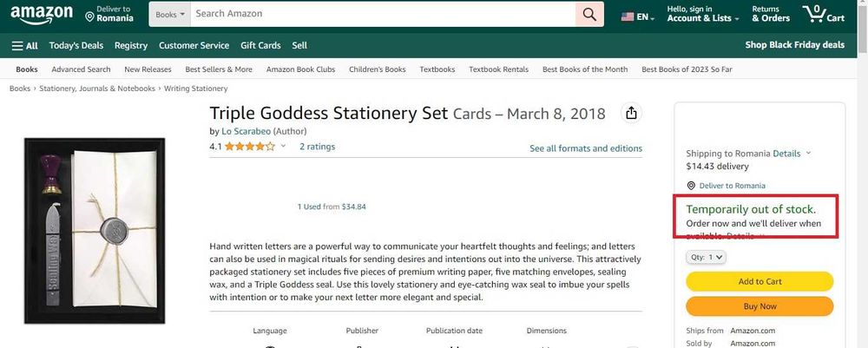Click the Deliver to Romania location pin in the header
This screenshot has width=868, height=348.
click(x=90, y=16)
